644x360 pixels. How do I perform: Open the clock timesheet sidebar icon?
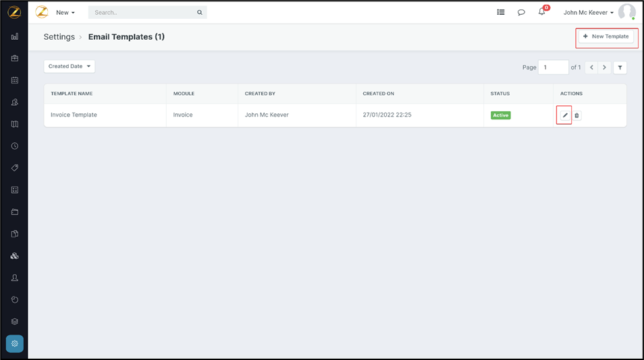click(x=15, y=146)
